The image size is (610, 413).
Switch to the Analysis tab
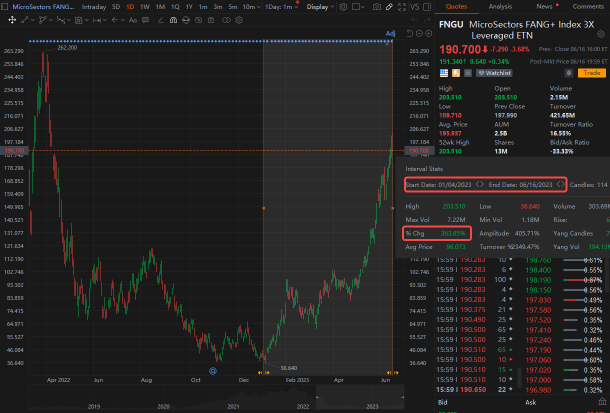pyautogui.click(x=500, y=7)
